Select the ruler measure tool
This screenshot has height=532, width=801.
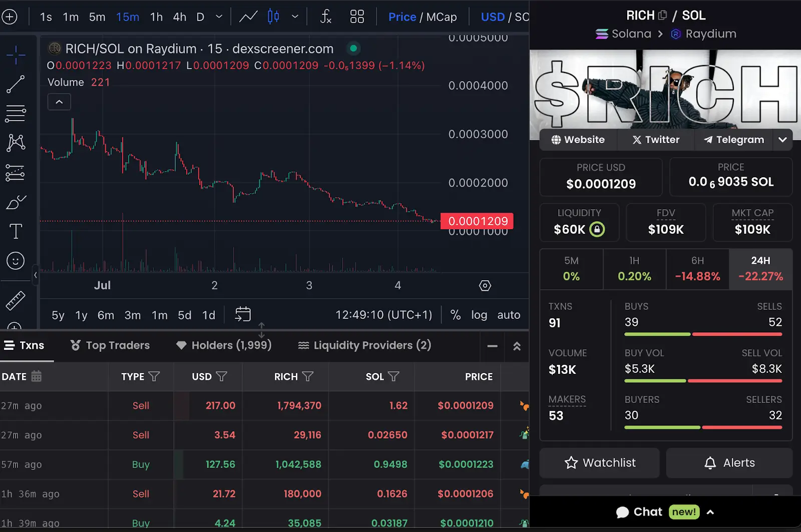[x=16, y=300]
